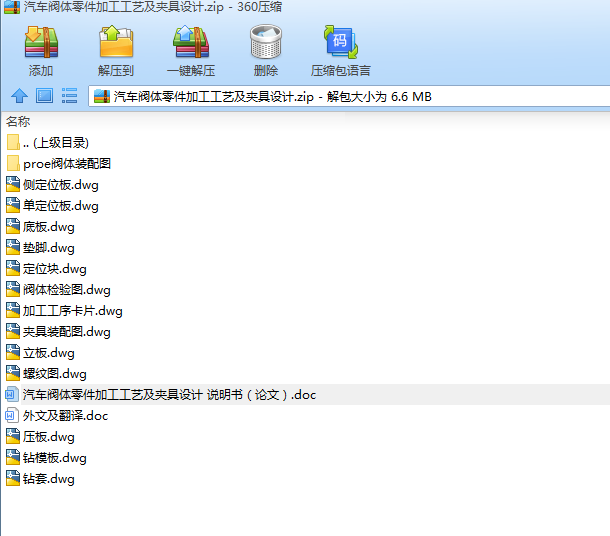
Task: Select 垫脚.dwg file
Action: [x=40, y=247]
